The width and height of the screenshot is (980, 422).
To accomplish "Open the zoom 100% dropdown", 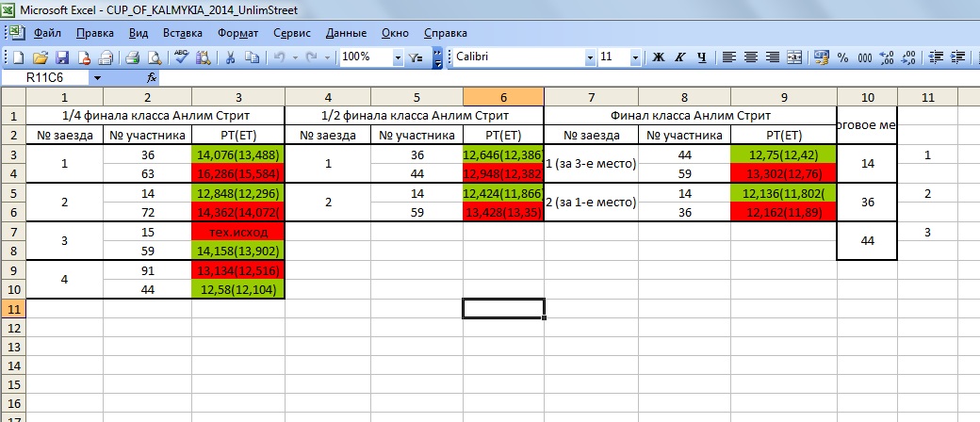I will tap(396, 57).
